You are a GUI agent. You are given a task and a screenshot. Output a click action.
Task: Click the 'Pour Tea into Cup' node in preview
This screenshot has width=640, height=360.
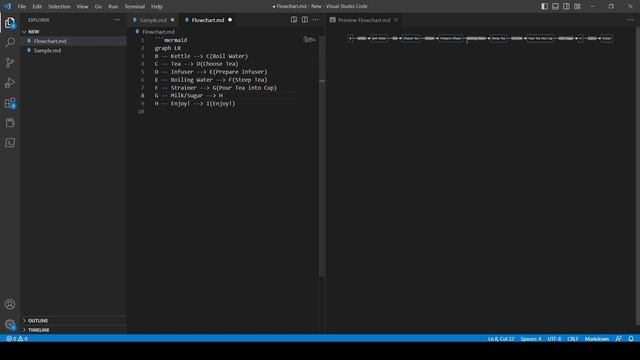pyautogui.click(x=540, y=38)
